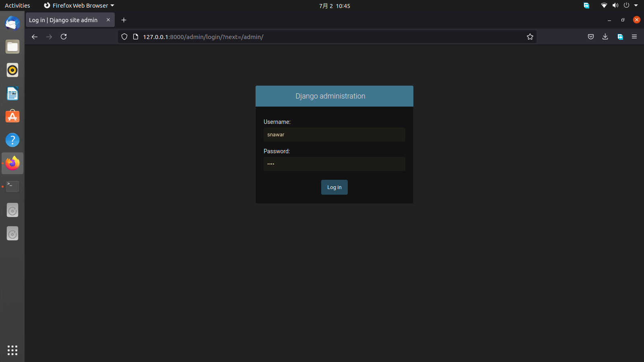Screen dimensions: 644x362
Task: Bookmark this page with the star
Action: pos(530,37)
